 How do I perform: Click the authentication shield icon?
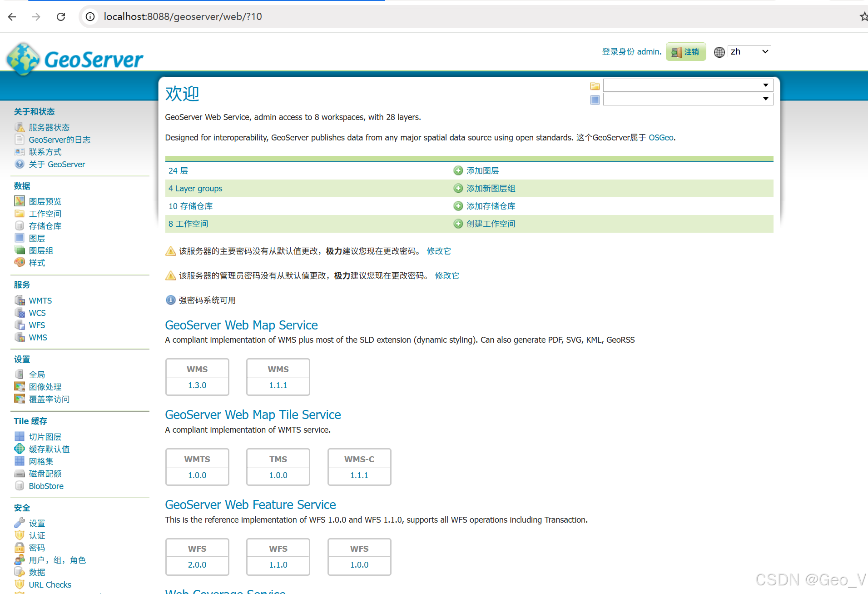point(20,535)
